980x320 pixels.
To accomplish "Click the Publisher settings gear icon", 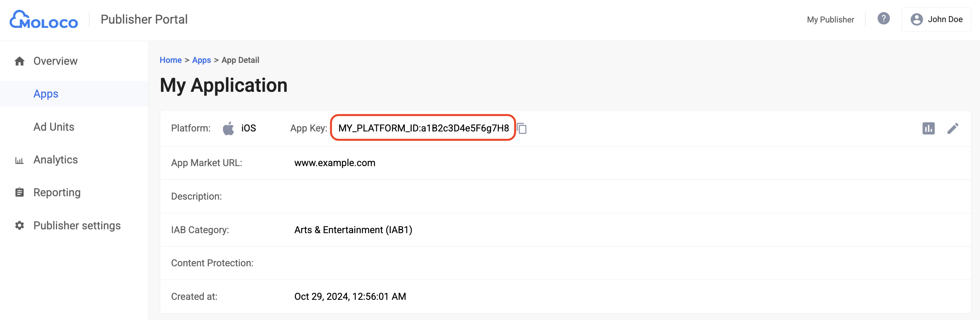I will 19,226.
